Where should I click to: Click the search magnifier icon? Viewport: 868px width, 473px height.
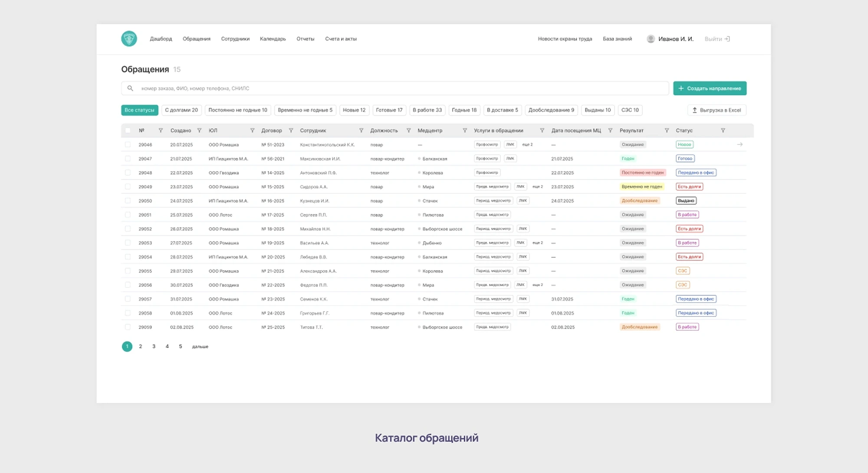pyautogui.click(x=130, y=88)
